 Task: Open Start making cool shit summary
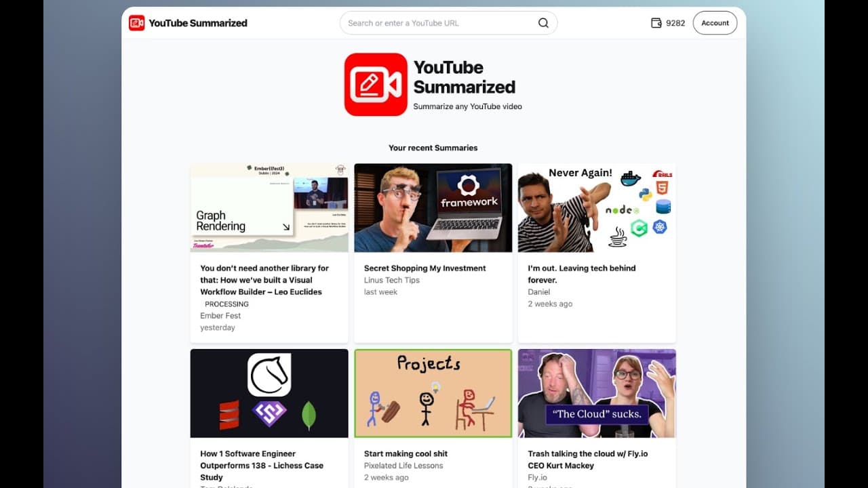click(x=406, y=454)
